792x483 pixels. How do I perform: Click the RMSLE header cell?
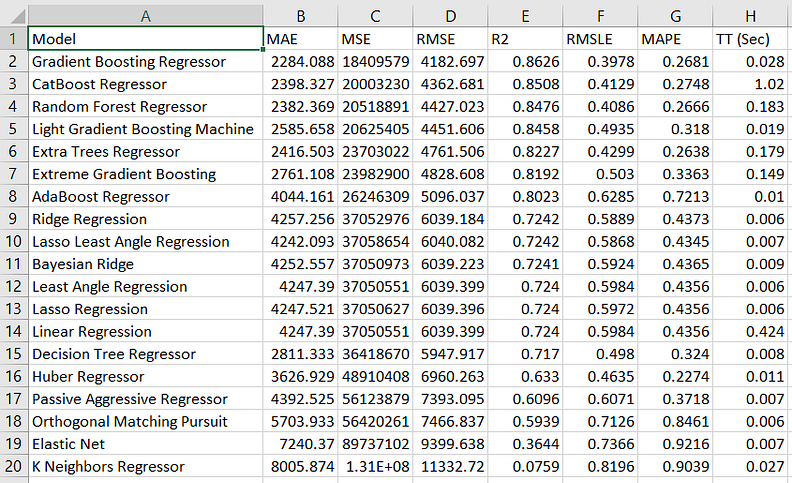coord(601,39)
